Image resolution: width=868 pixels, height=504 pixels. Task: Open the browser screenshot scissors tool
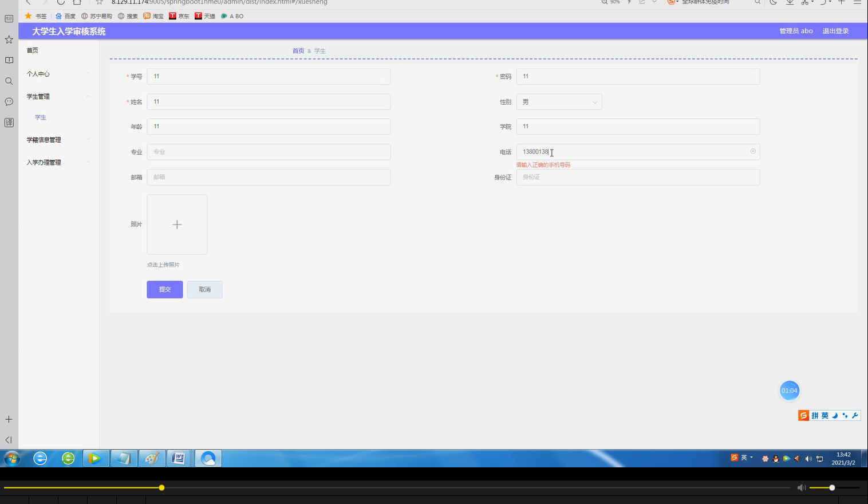[805, 2]
